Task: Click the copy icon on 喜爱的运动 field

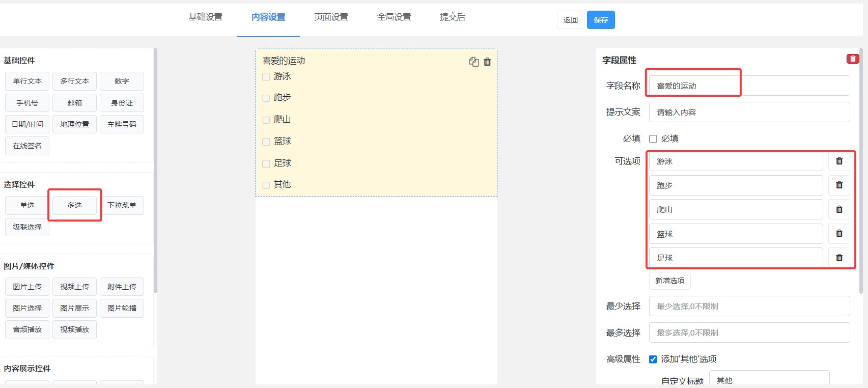Action: point(473,62)
